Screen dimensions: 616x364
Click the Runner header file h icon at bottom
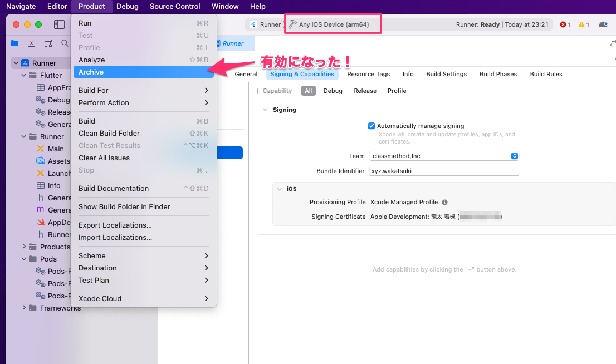[41, 234]
